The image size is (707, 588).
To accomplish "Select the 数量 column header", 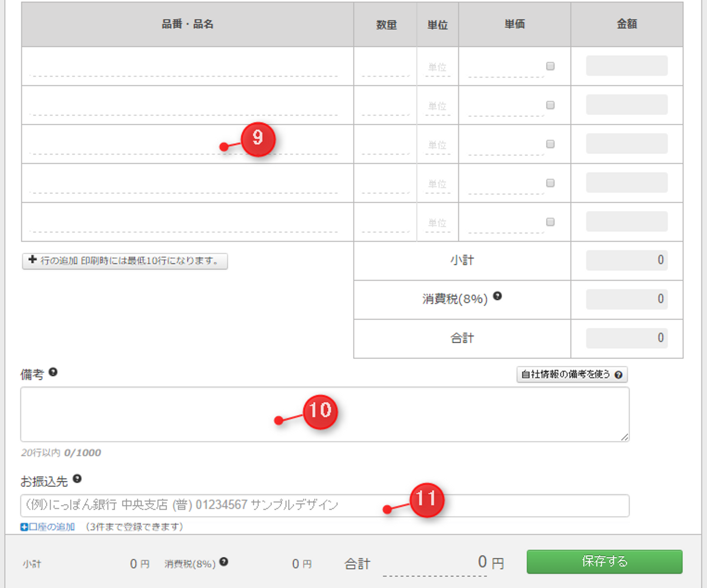I will [x=386, y=24].
